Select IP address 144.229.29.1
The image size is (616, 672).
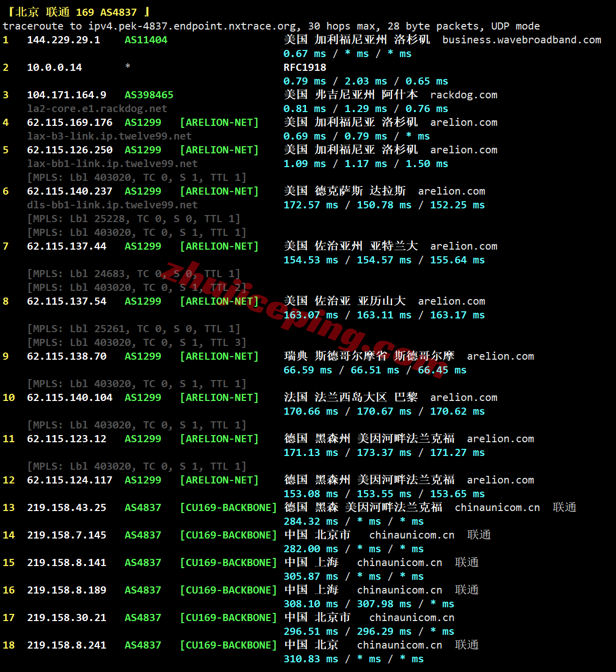[x=64, y=40]
